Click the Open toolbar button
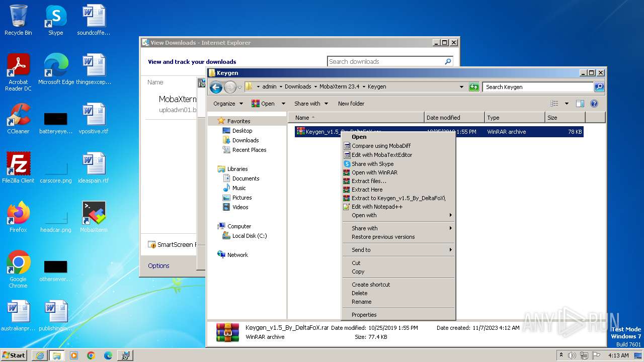The width and height of the screenshot is (644, 362). point(264,104)
